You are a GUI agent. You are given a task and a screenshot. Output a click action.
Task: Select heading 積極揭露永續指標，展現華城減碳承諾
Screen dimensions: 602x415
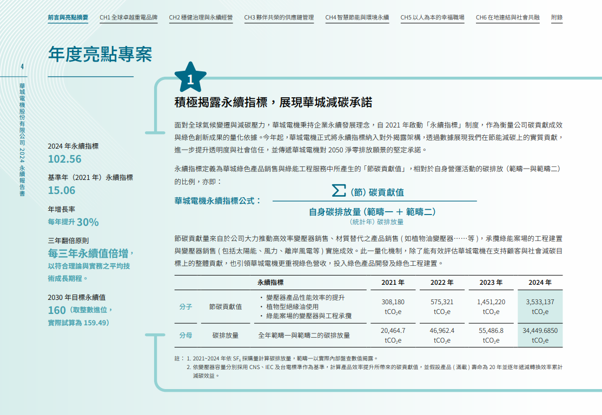[x=273, y=103]
